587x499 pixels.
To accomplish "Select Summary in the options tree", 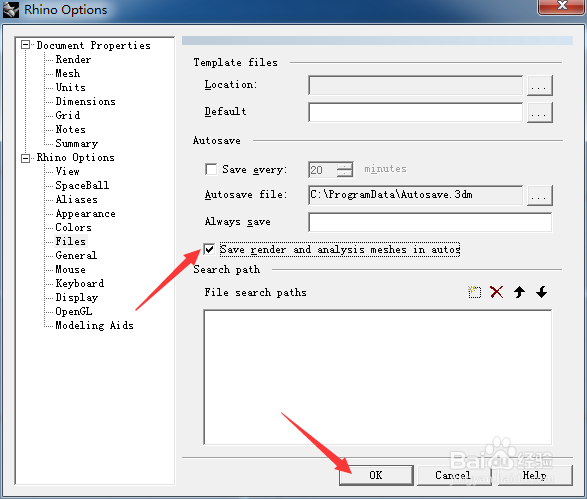I will [x=77, y=143].
